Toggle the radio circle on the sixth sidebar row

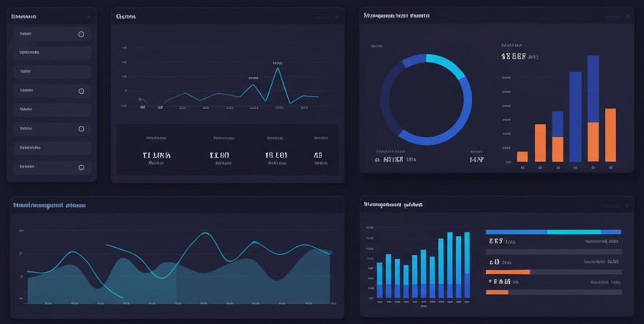point(81,129)
